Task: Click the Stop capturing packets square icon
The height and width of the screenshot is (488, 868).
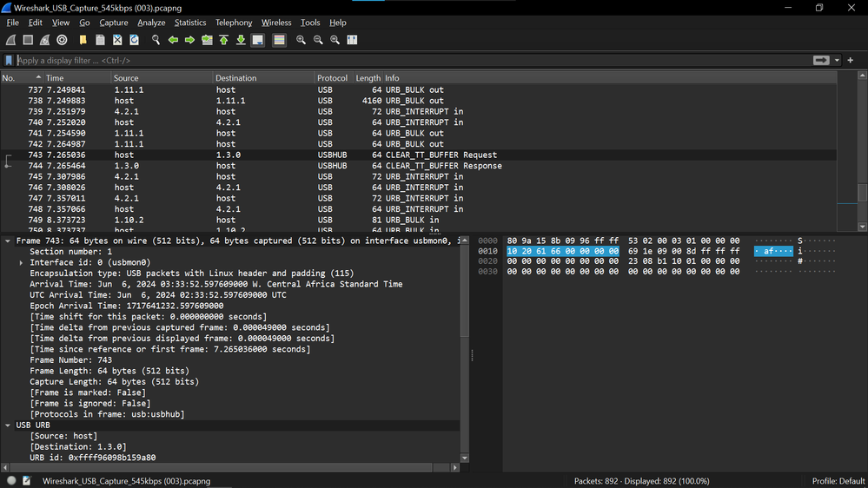Action: click(x=28, y=40)
